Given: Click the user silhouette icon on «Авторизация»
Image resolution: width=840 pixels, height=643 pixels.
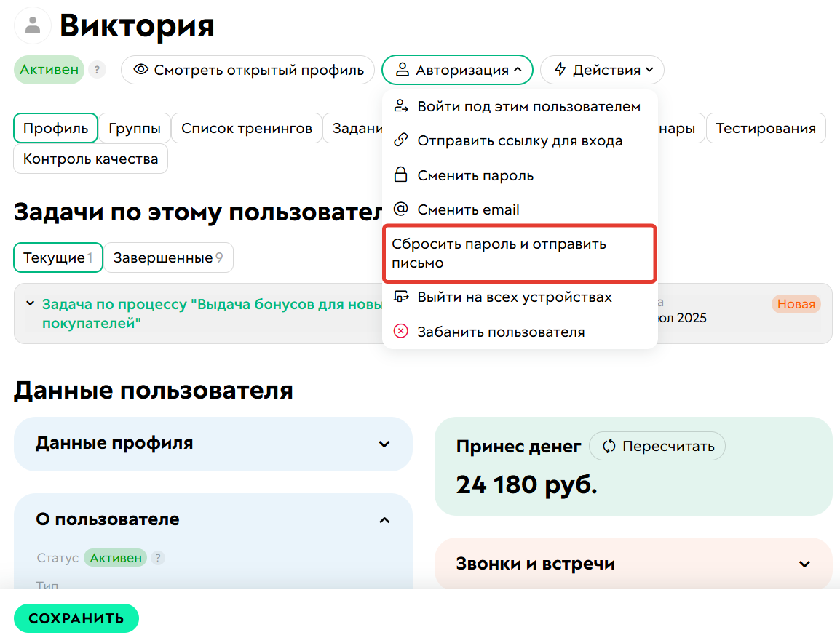Looking at the screenshot, I should pos(404,70).
